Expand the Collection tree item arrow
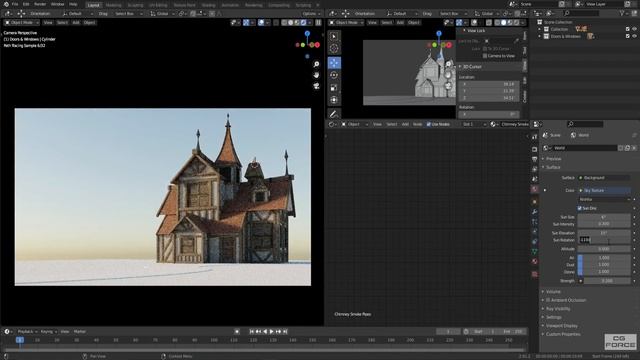Image resolution: width=640 pixels, height=360 pixels. 540,29
